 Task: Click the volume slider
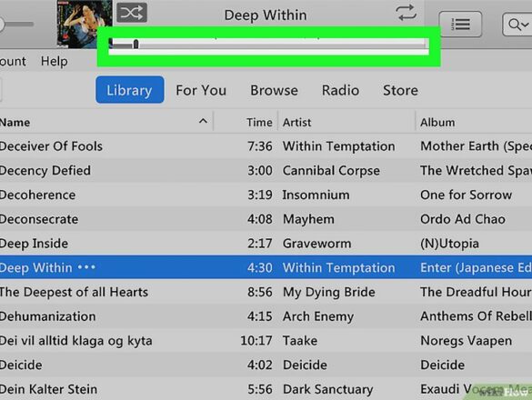tap(16, 24)
